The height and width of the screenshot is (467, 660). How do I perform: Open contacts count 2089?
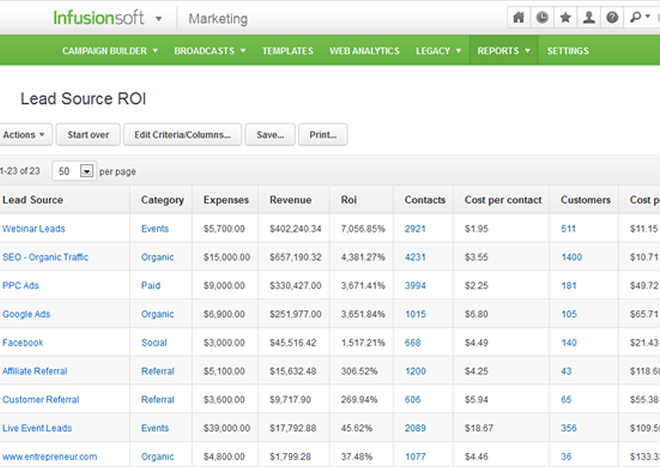click(x=415, y=428)
